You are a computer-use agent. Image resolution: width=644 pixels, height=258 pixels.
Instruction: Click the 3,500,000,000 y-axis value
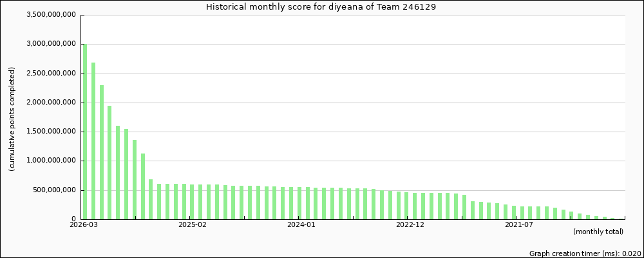click(53, 15)
